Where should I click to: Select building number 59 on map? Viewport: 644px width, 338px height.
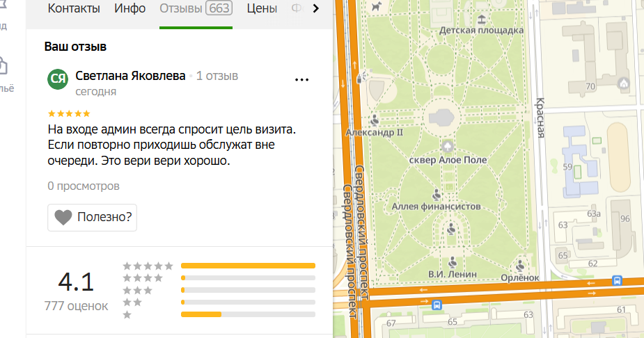(567, 167)
